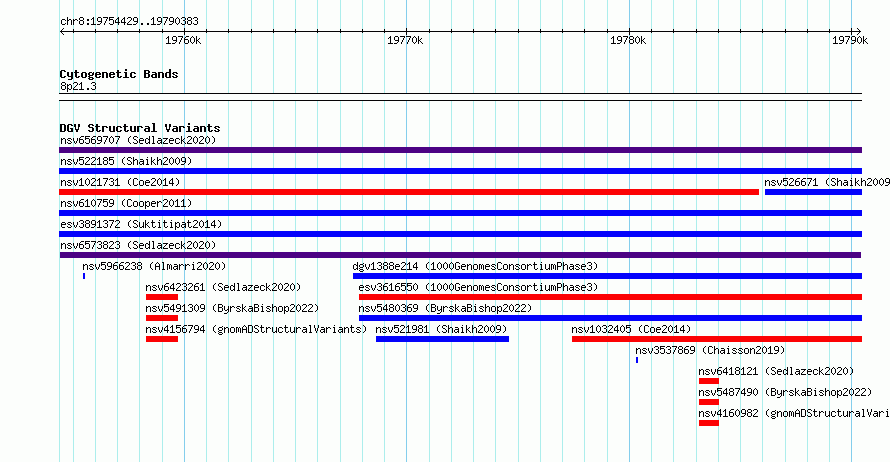The width and height of the screenshot is (890, 462).
Task: Click the nsv6569707 (Sedlazeck2020) variant label
Action: 138,140
